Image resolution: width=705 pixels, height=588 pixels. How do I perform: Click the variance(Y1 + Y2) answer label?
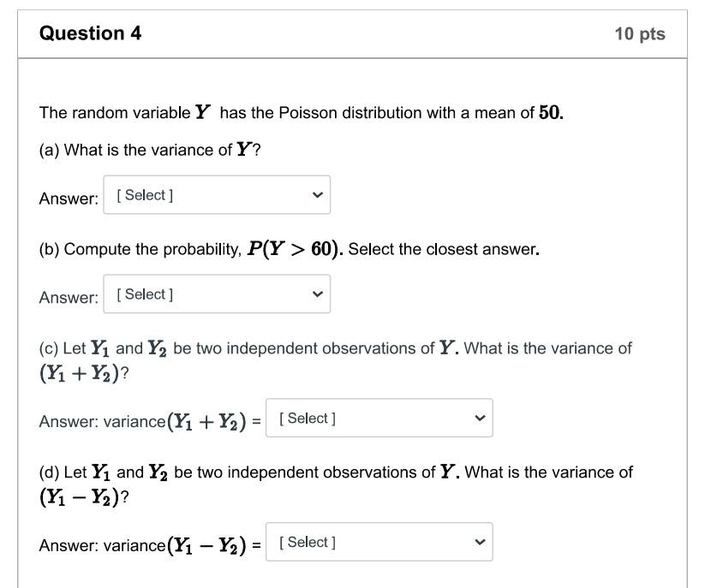(x=150, y=419)
